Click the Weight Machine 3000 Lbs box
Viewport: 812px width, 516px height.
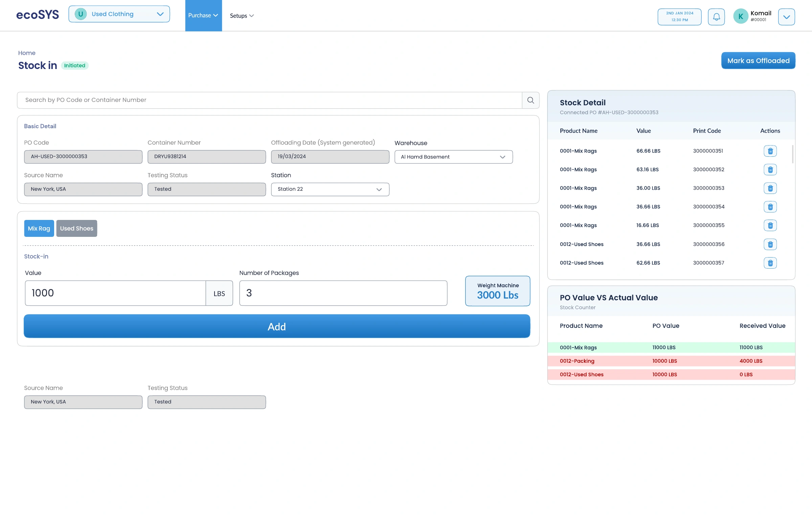point(497,291)
